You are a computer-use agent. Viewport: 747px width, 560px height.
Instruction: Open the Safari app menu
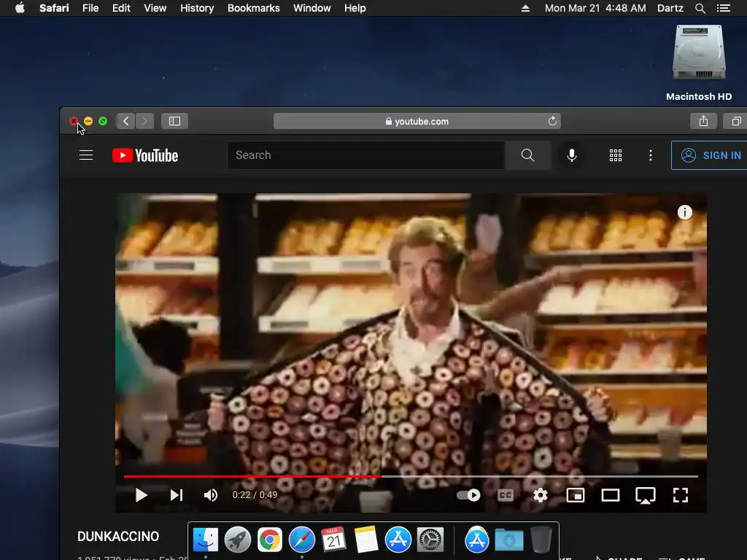coord(54,8)
